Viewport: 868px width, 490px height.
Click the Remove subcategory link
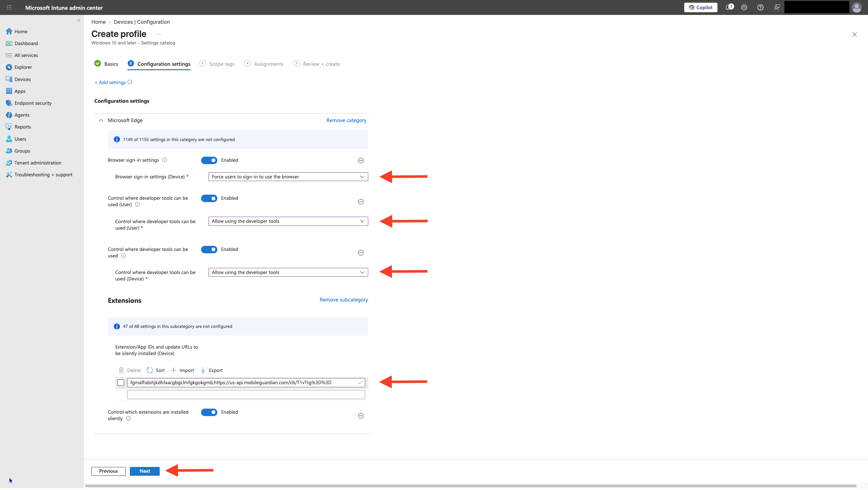coord(344,300)
